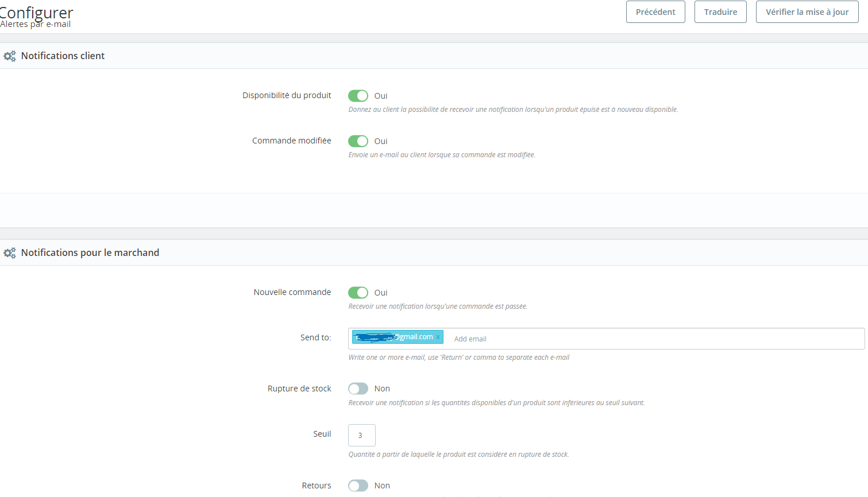868x497 pixels.
Task: Click the Précédent button
Action: point(655,11)
